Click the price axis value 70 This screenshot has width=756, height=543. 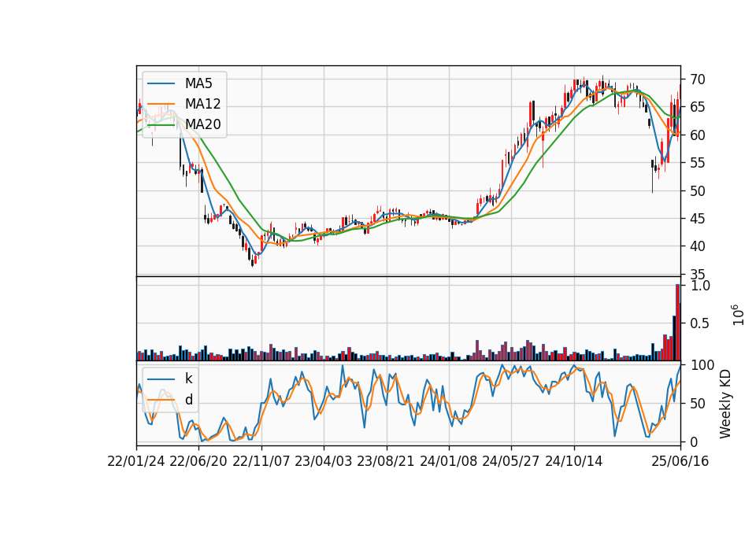pyautogui.click(x=697, y=79)
